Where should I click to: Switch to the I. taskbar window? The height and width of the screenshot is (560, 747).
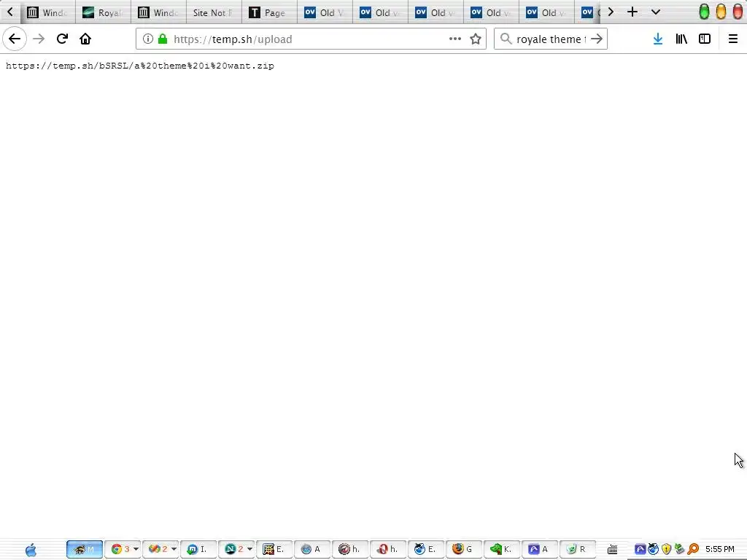(x=198, y=550)
